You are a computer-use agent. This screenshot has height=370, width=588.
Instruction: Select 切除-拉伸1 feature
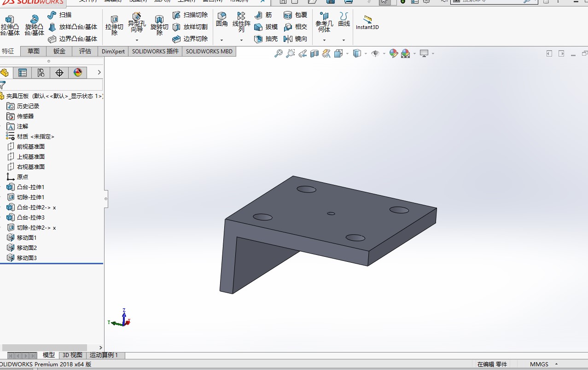[x=30, y=197]
